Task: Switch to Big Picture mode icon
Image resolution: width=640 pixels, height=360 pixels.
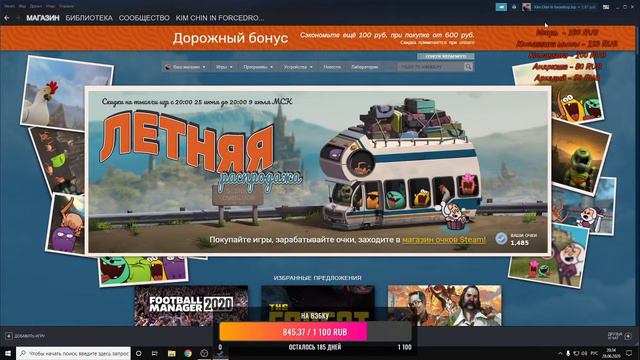Action: (606, 7)
